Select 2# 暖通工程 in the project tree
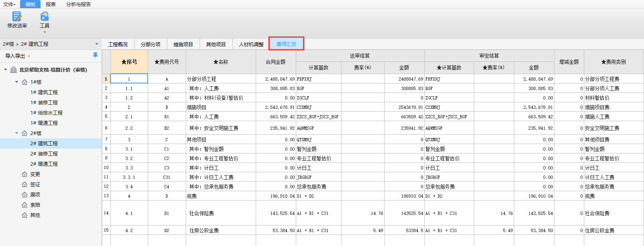The width and height of the screenshot is (644, 246). [44, 164]
